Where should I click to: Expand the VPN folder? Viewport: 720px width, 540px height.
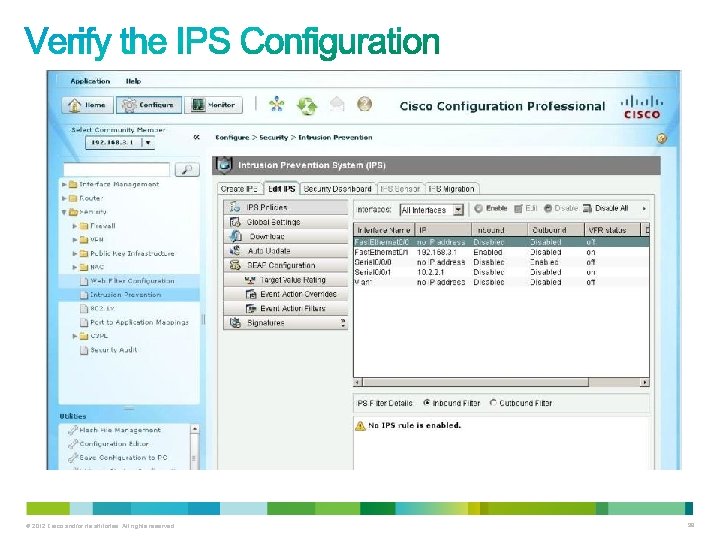(75, 240)
